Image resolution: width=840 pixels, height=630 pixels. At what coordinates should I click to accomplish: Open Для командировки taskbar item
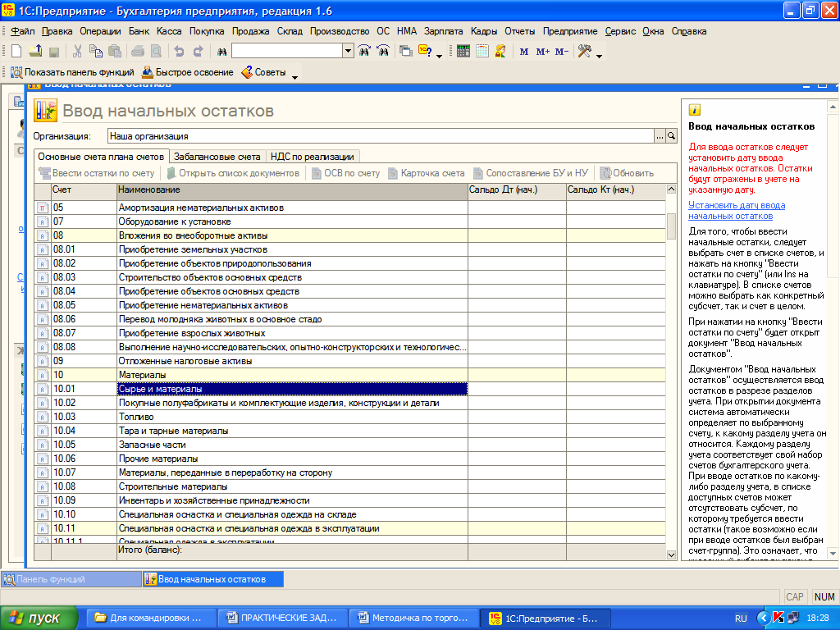(151, 618)
